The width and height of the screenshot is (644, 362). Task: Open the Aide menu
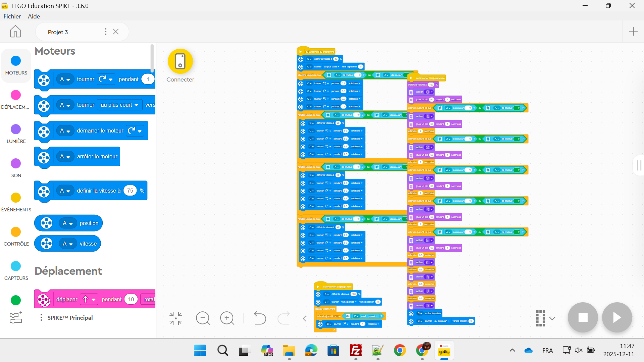34,16
